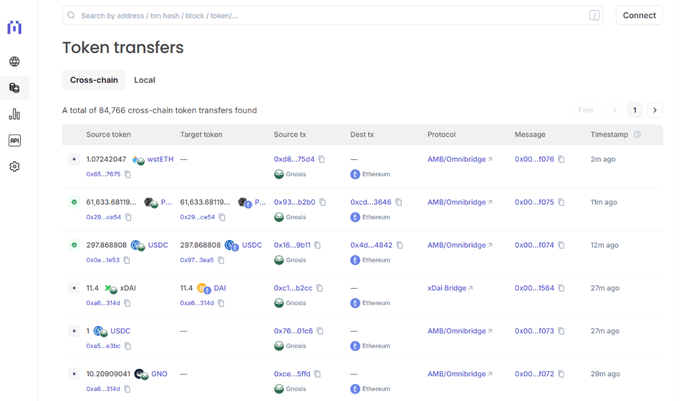Switch to the Local tab

(144, 80)
